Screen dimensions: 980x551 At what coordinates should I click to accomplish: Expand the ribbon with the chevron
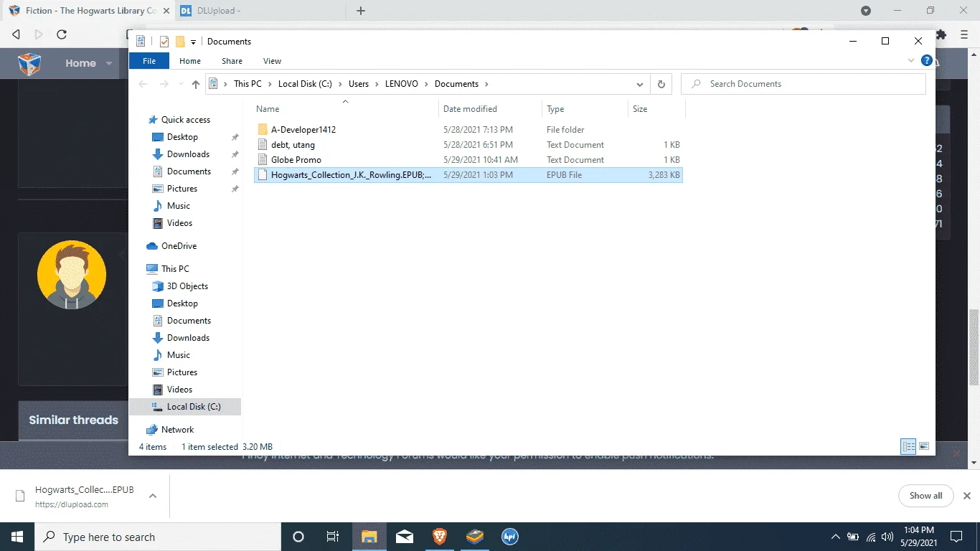911,61
